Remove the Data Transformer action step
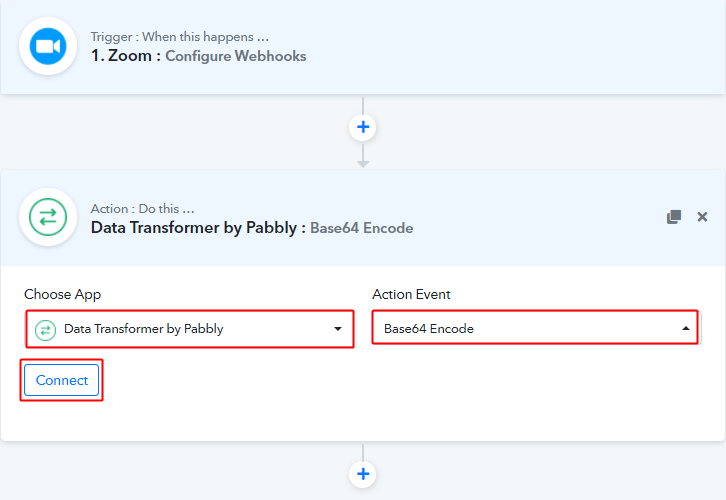Screen dimensions: 726x500 (x=702, y=217)
